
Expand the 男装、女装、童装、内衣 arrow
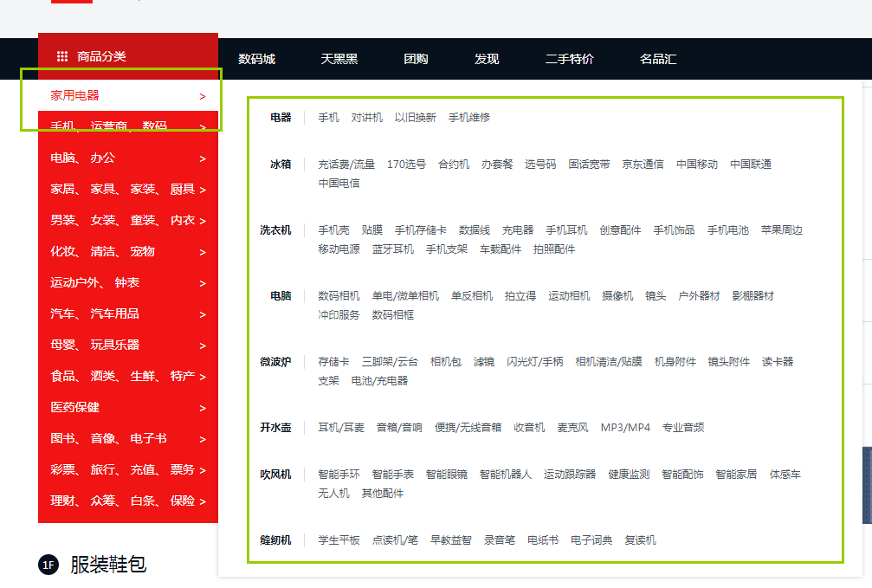pyautogui.click(x=203, y=222)
